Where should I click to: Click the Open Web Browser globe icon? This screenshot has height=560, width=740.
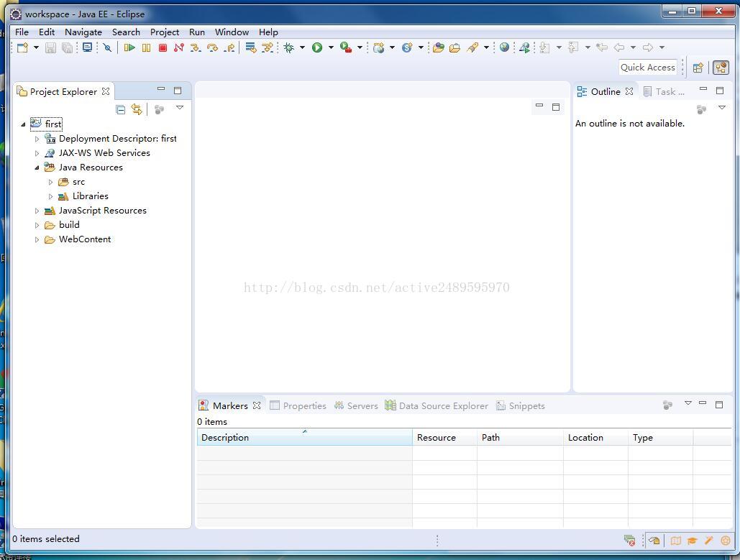[x=505, y=47]
